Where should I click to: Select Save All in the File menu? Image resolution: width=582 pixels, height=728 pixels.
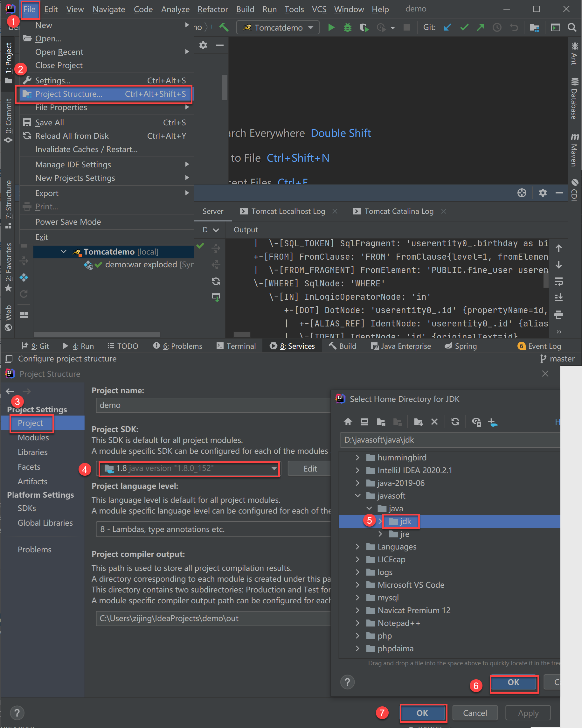(x=107, y=122)
